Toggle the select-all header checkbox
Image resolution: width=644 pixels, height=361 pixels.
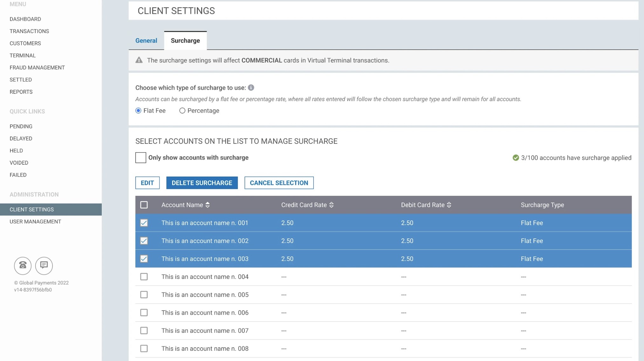[x=144, y=205]
